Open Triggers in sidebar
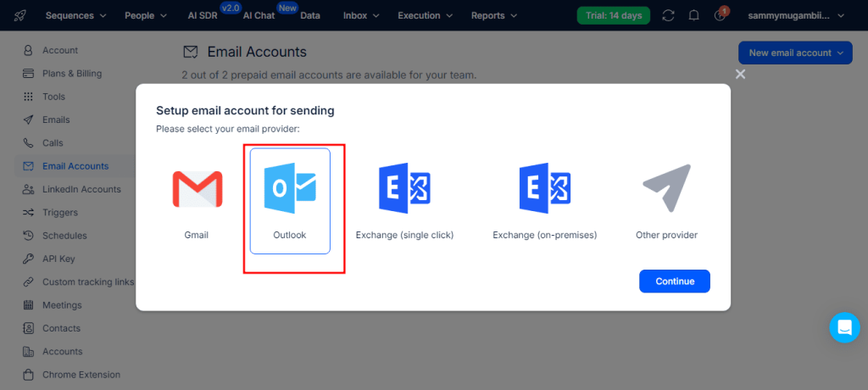Screen dimensions: 868x390 (x=60, y=213)
